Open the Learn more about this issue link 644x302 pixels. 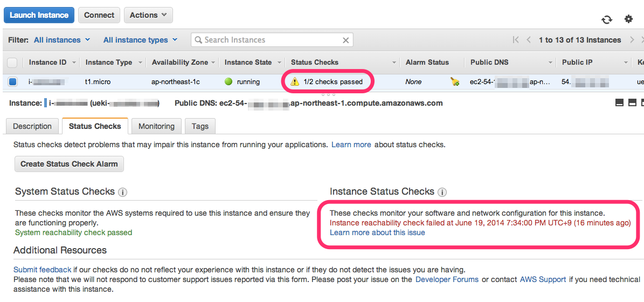[x=377, y=232]
